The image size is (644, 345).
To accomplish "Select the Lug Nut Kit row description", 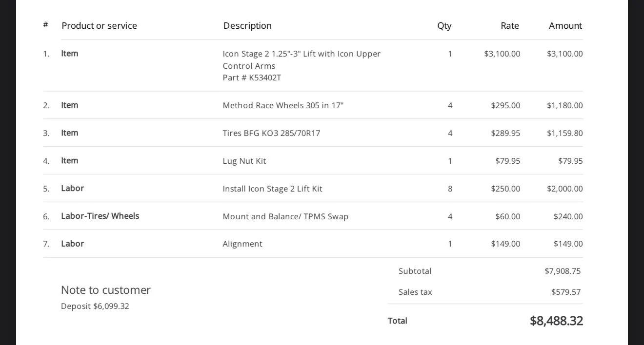I will pyautogui.click(x=244, y=161).
